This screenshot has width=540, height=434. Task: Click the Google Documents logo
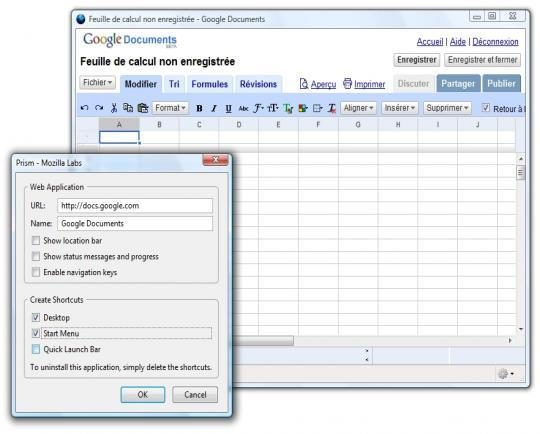[130, 40]
